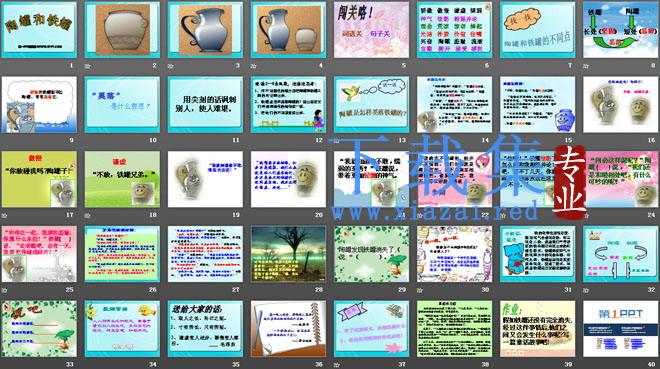Click the animation star icon under slide 4
The image size is (660, 369).
[253, 66]
